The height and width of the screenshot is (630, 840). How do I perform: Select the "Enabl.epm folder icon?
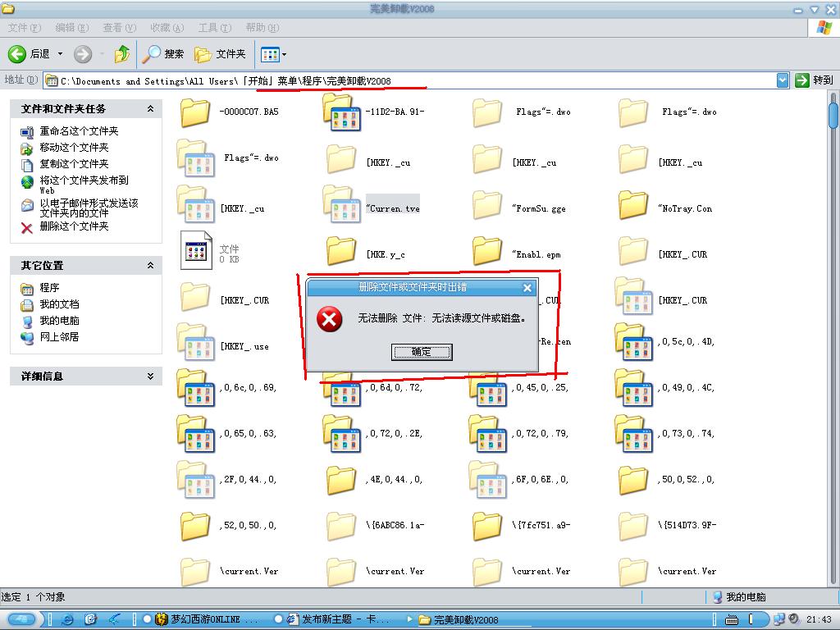[487, 251]
